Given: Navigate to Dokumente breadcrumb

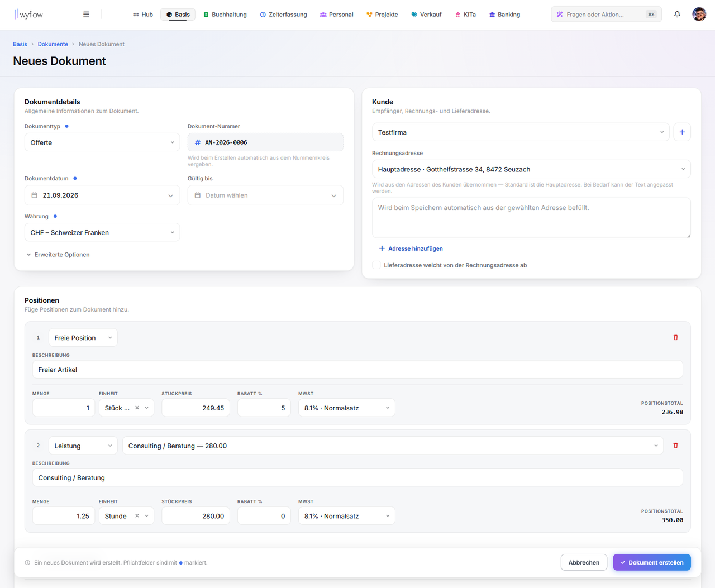Looking at the screenshot, I should tap(53, 44).
